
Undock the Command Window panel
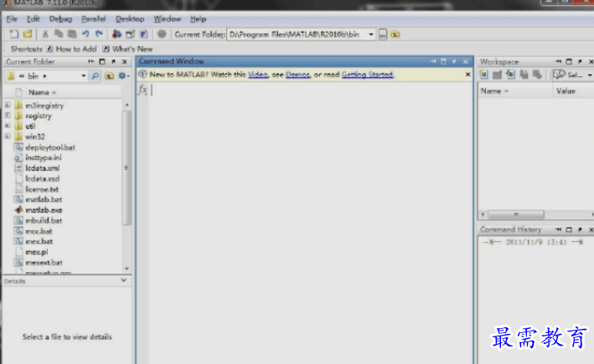click(454, 61)
